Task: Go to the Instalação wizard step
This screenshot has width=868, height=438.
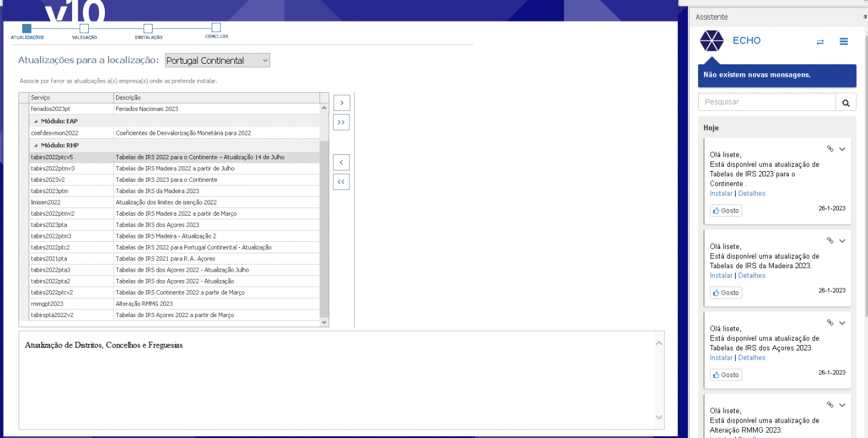Action: 148,29
